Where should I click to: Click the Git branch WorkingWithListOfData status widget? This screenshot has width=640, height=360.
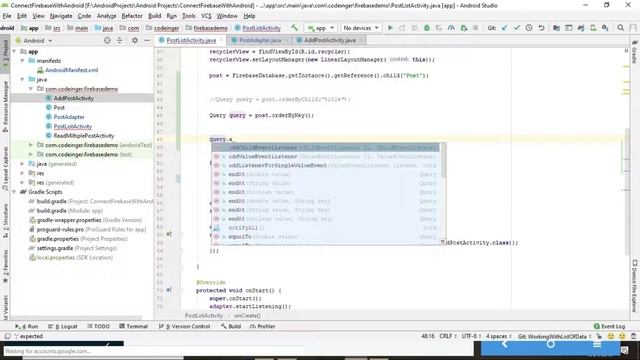point(555,336)
